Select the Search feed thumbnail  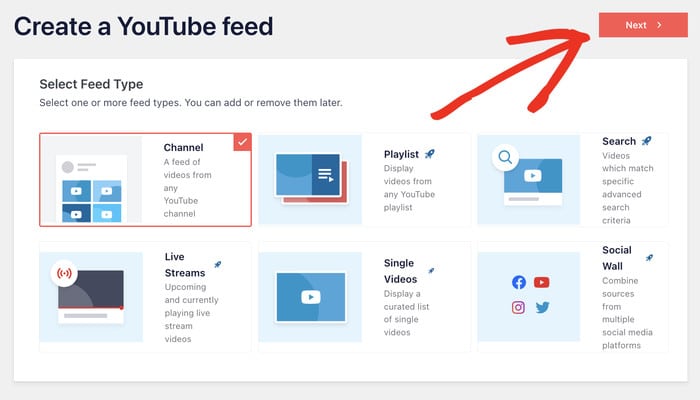[x=529, y=179]
